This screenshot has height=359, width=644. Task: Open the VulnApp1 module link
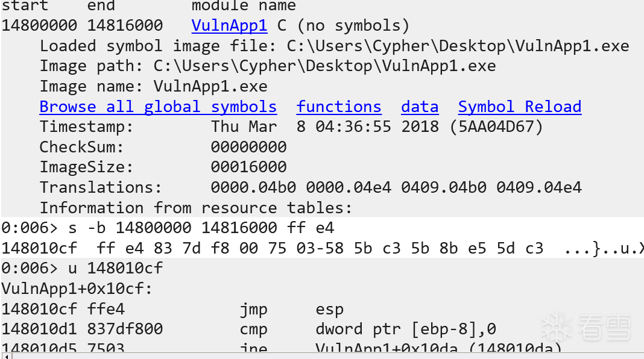(229, 26)
